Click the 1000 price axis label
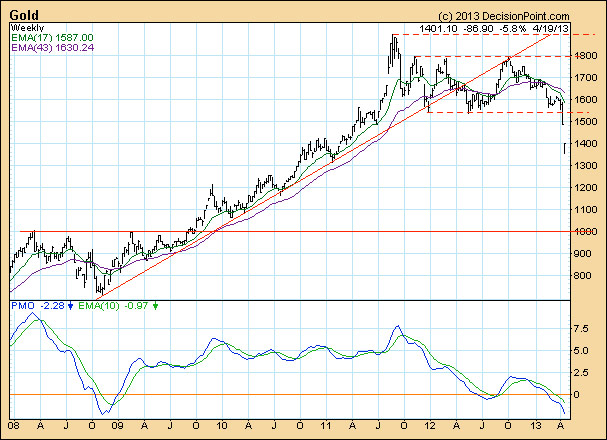The image size is (607, 440). (x=587, y=232)
